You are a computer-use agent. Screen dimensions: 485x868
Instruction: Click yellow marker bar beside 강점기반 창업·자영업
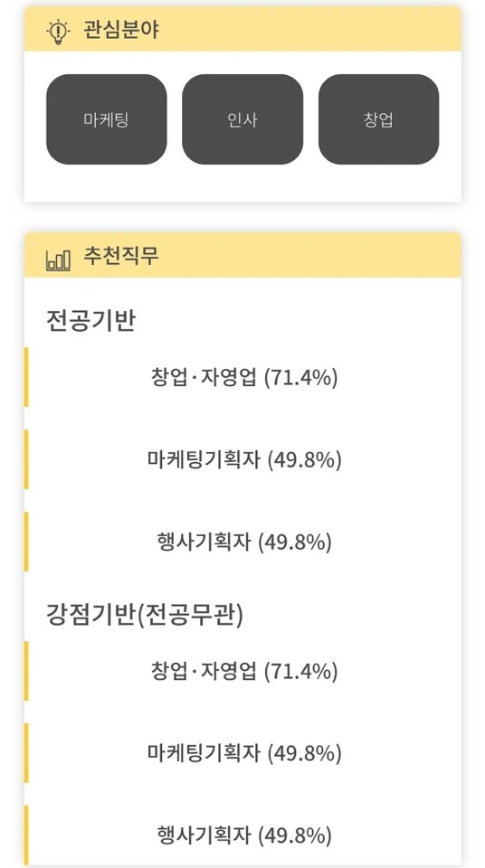point(26,672)
